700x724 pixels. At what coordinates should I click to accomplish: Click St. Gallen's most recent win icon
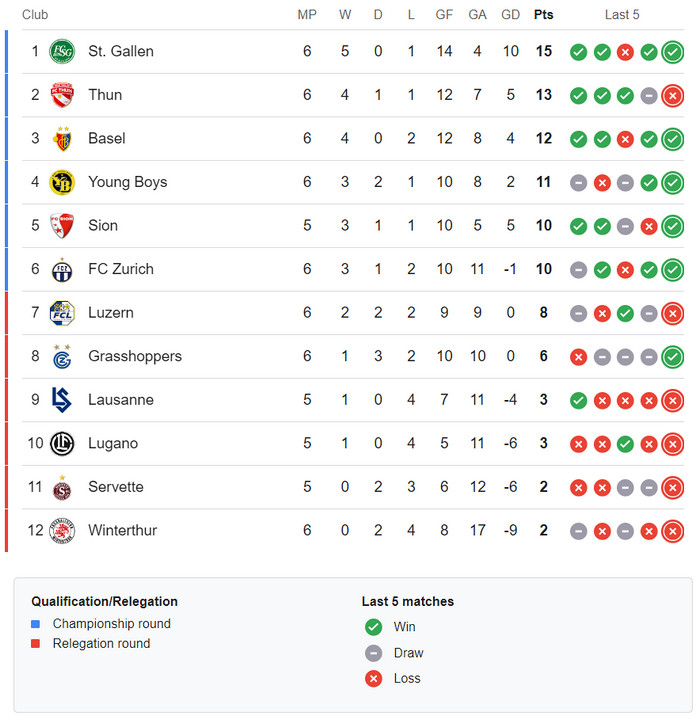[672, 52]
